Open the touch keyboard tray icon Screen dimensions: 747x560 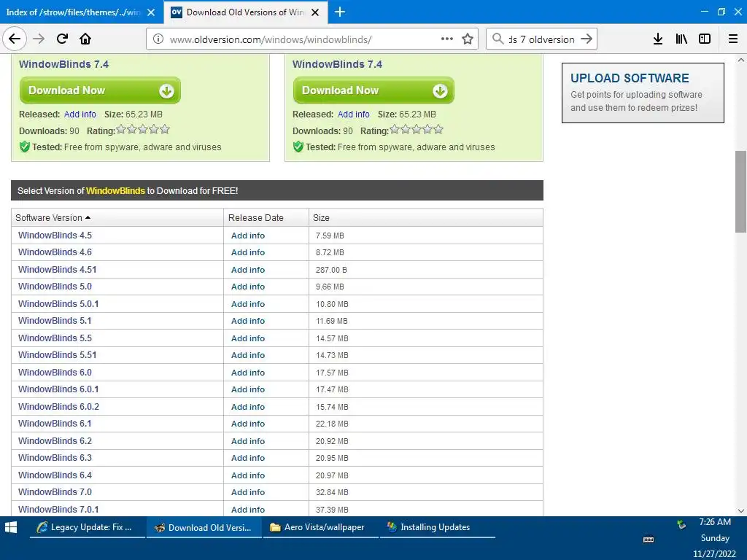649,540
